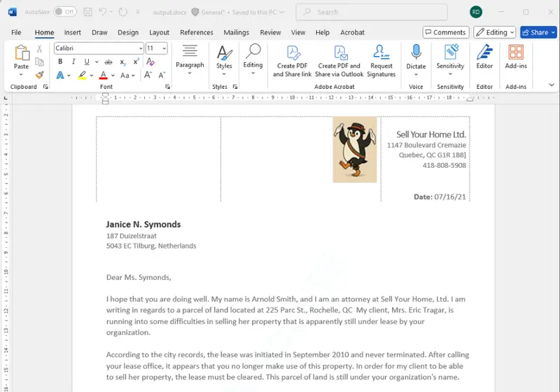Open the Acrobat tab
The image size is (560, 392).
coord(352,32)
